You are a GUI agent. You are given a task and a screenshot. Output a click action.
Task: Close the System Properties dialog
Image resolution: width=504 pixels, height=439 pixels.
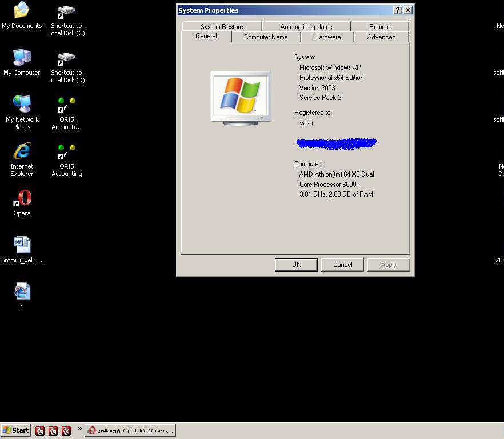coord(408,10)
